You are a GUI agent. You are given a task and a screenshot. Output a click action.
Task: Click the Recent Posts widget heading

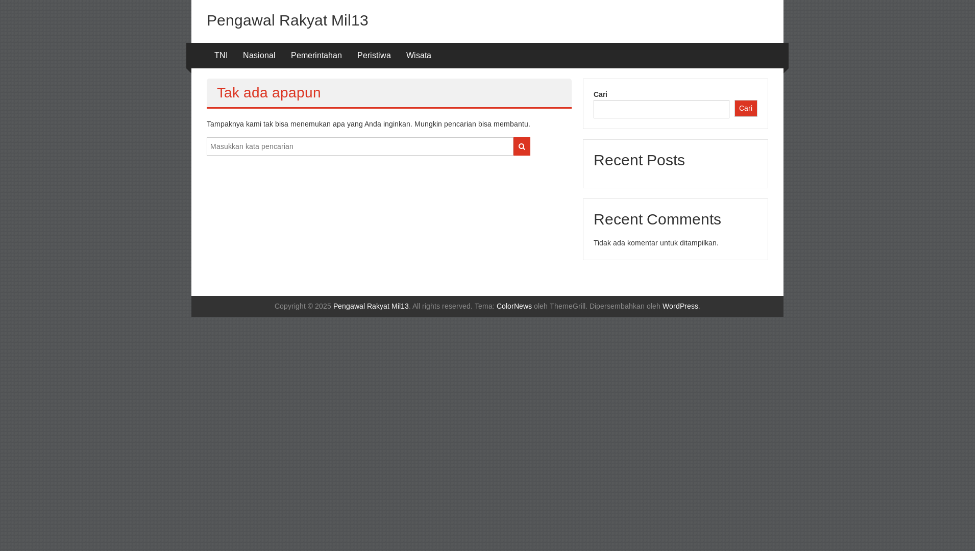[639, 160]
